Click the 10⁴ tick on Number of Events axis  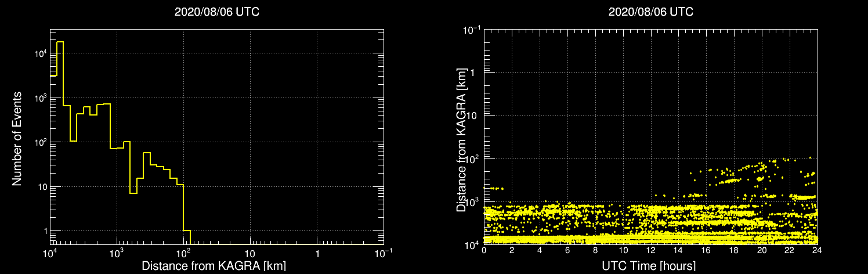point(39,53)
